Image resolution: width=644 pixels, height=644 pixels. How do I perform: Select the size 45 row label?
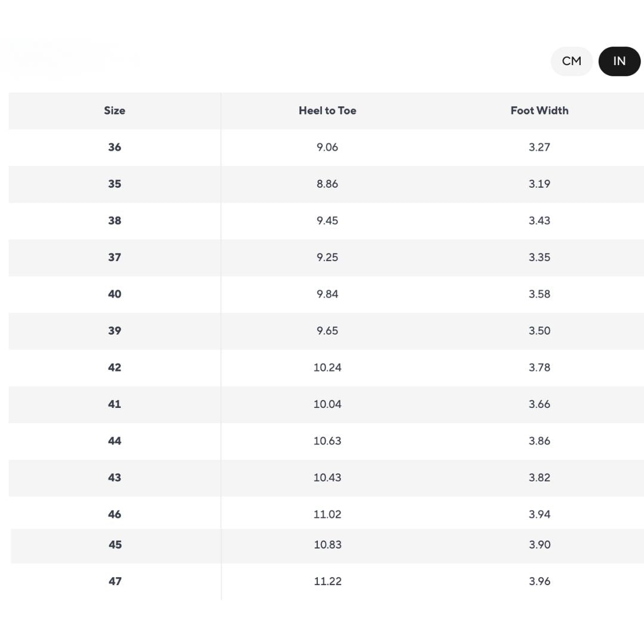pyautogui.click(x=115, y=544)
